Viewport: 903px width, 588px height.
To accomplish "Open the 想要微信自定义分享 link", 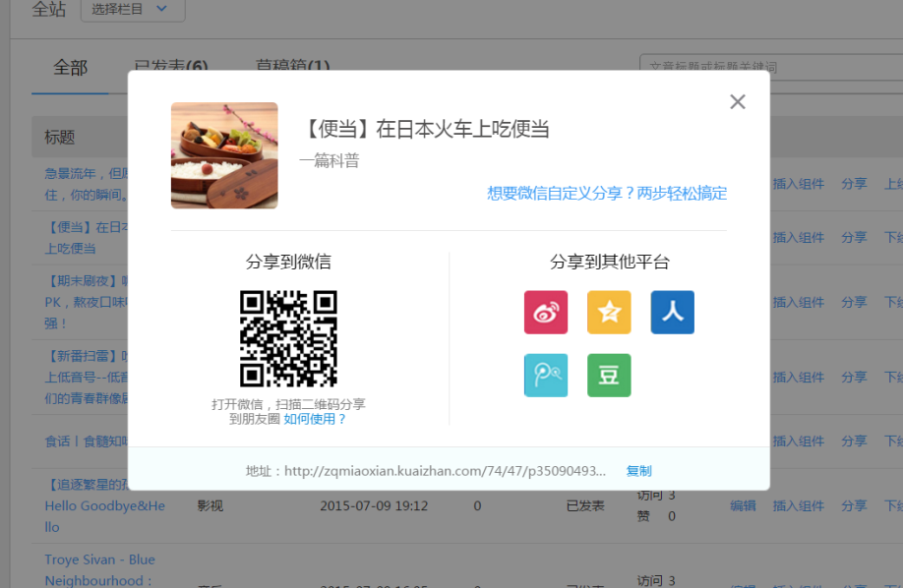I will coord(607,193).
